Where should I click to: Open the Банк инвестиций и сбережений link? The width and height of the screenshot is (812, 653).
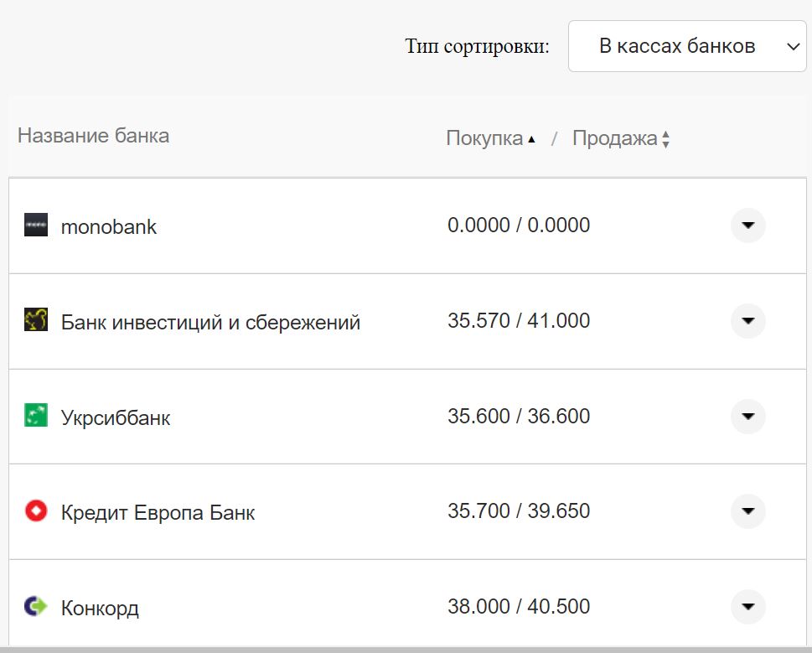coord(210,321)
